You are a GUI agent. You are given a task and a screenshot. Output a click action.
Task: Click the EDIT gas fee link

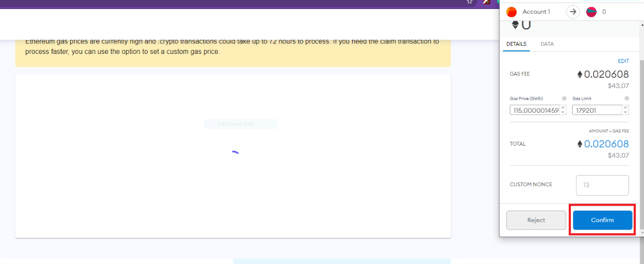624,61
